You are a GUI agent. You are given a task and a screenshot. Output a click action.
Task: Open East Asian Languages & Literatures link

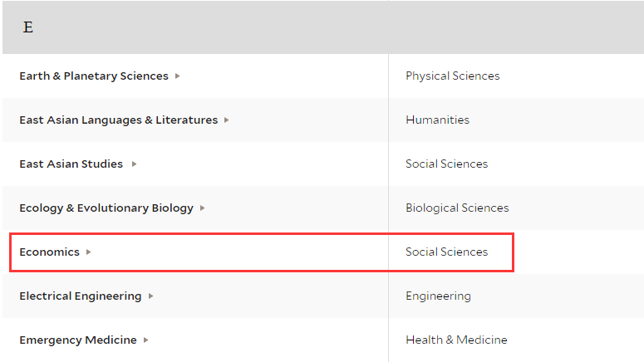click(118, 120)
